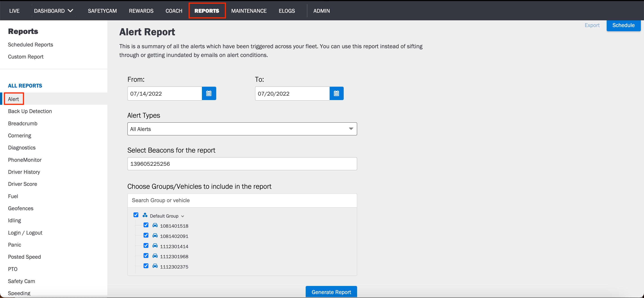Open Scheduled Reports in sidebar
Image resolution: width=644 pixels, height=298 pixels.
coord(30,44)
